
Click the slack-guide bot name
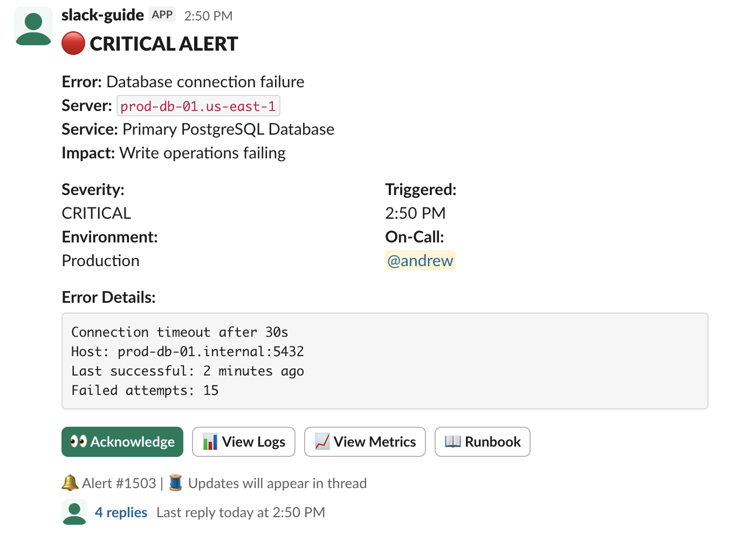[x=102, y=15]
